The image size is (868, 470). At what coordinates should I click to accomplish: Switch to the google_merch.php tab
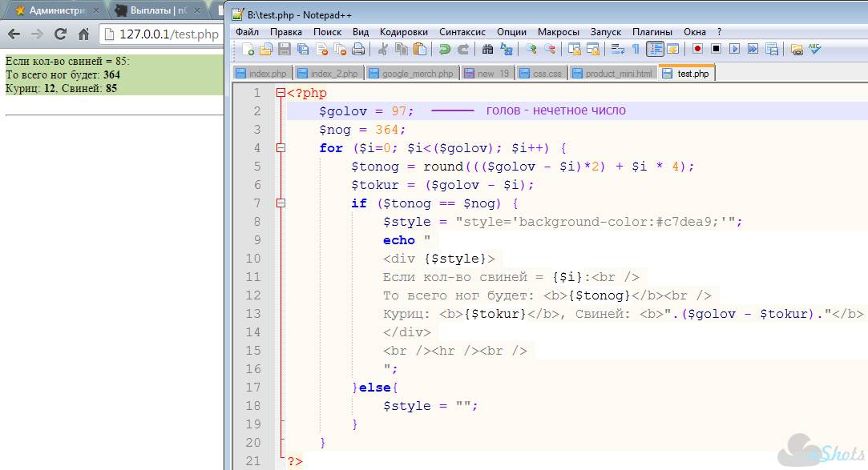411,74
